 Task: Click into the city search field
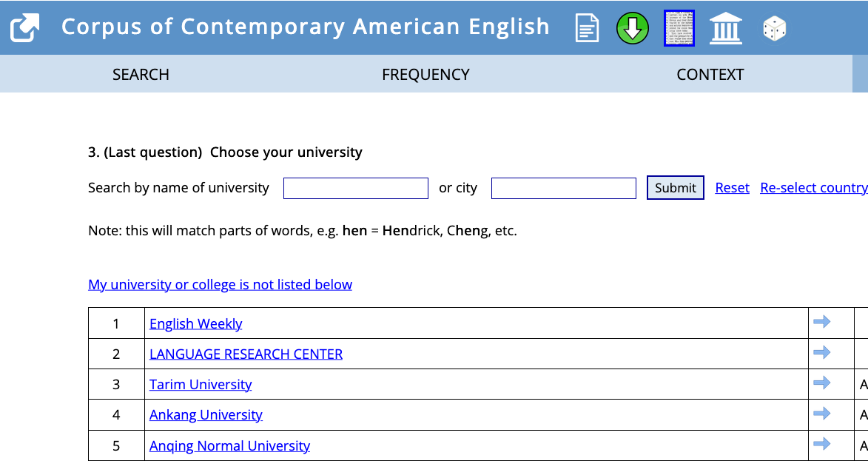point(564,188)
